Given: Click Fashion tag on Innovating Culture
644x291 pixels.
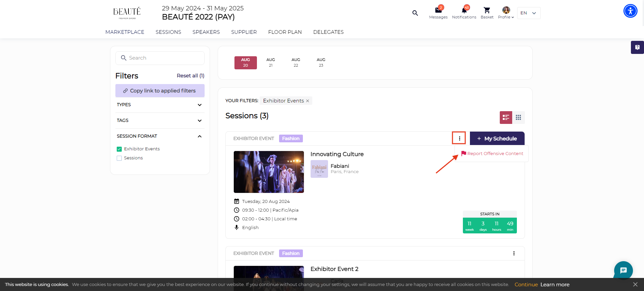Looking at the screenshot, I should click(x=291, y=138).
